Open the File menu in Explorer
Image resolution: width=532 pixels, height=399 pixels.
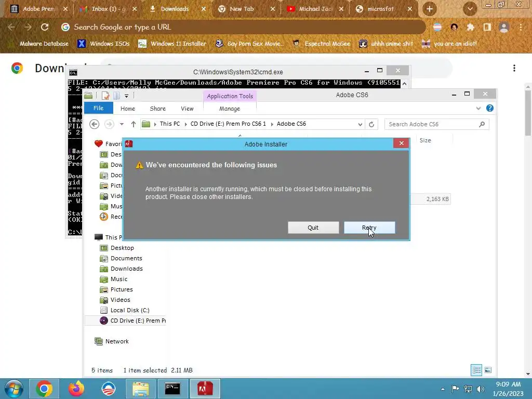[98, 108]
